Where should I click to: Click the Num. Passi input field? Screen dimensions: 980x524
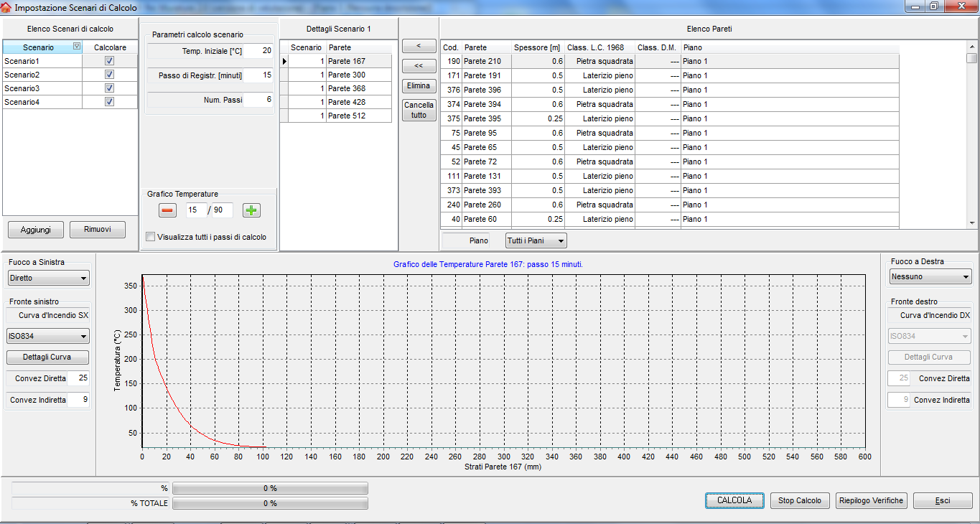pyautogui.click(x=258, y=100)
